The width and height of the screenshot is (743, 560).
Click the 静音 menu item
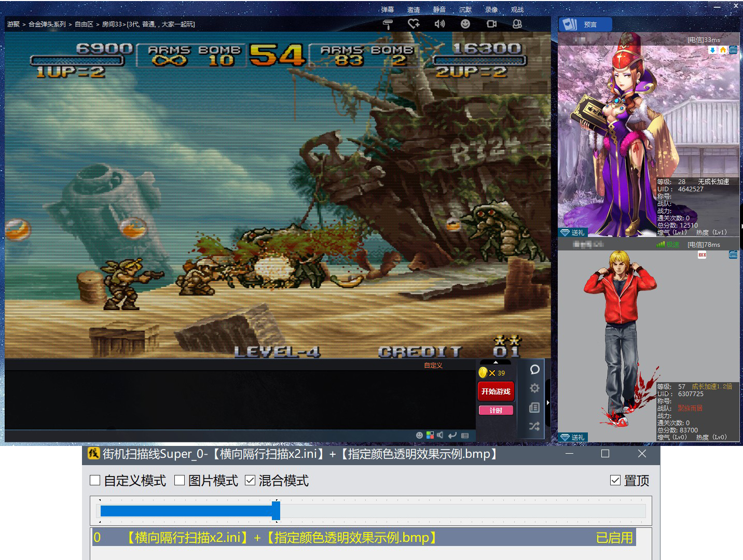439,9
